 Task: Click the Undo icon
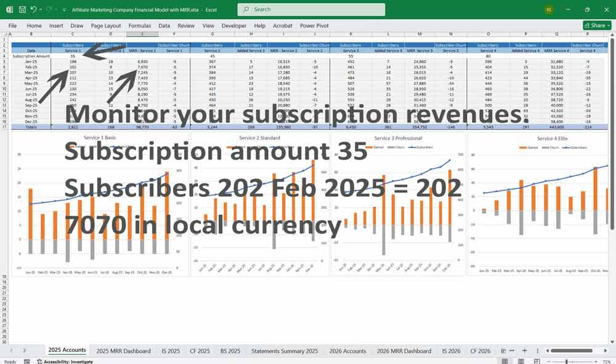tap(33, 9)
